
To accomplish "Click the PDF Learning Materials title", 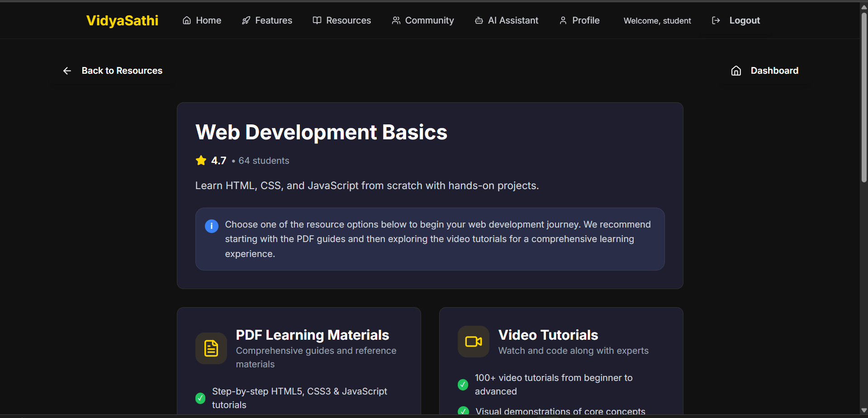I will (x=313, y=335).
